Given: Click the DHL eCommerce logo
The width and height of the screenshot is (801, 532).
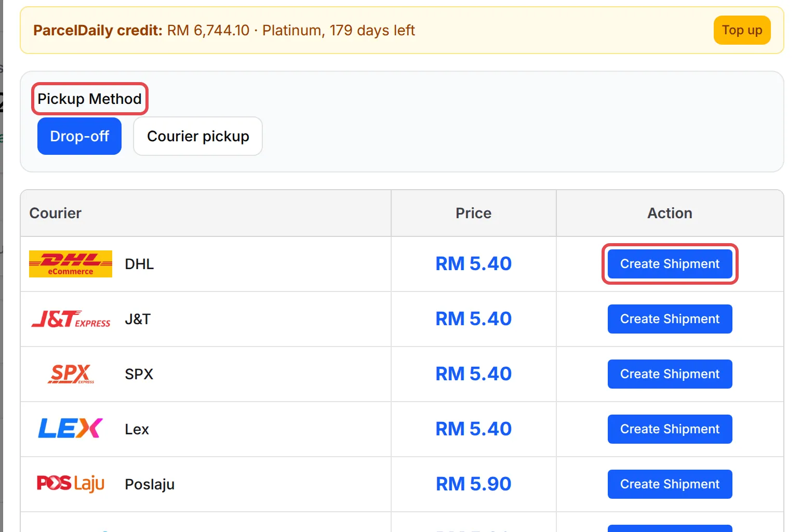Looking at the screenshot, I should coord(71,264).
